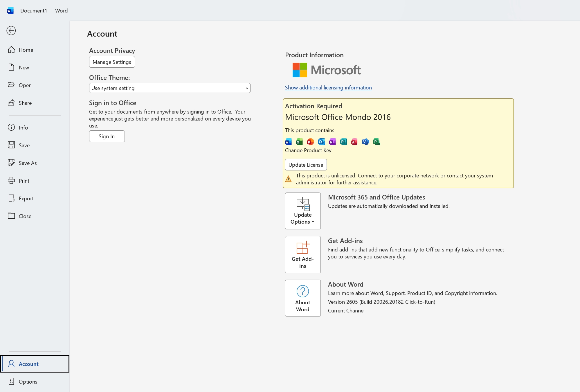Image resolution: width=580 pixels, height=392 pixels.
Task: Click the Microsoft Office Mondo 2016 text
Action: pos(338,117)
